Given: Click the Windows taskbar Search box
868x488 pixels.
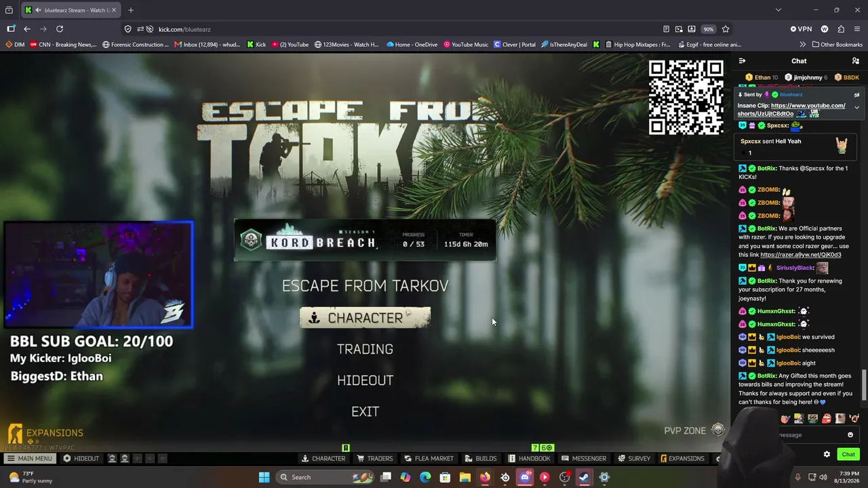Looking at the screenshot, I should (325, 477).
